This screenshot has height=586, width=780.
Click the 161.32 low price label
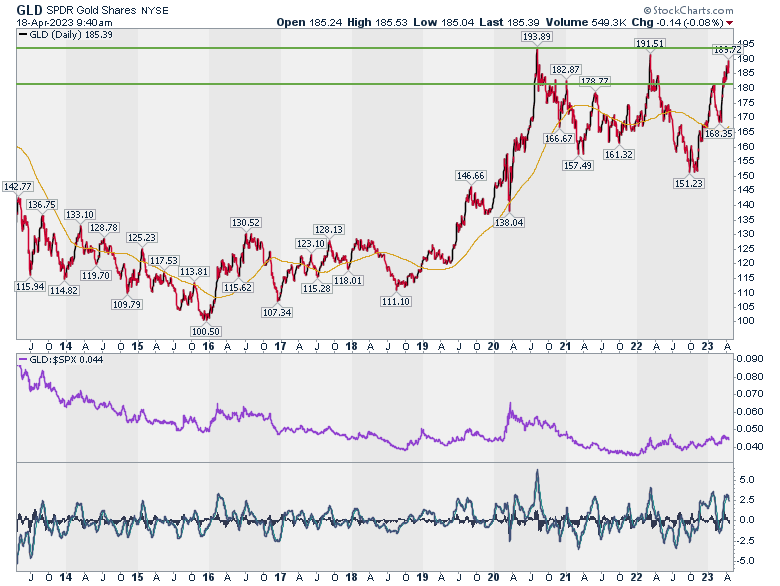pos(618,155)
